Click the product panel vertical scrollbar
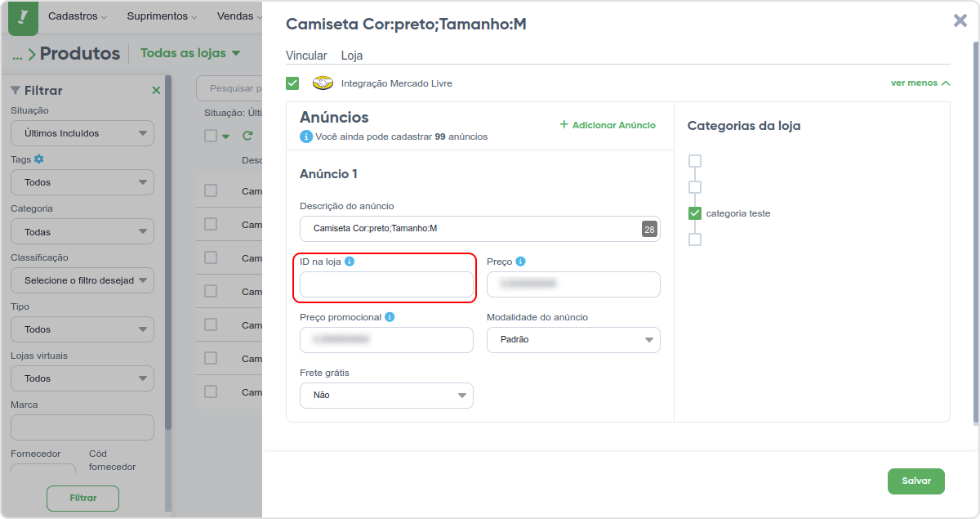 click(975, 233)
